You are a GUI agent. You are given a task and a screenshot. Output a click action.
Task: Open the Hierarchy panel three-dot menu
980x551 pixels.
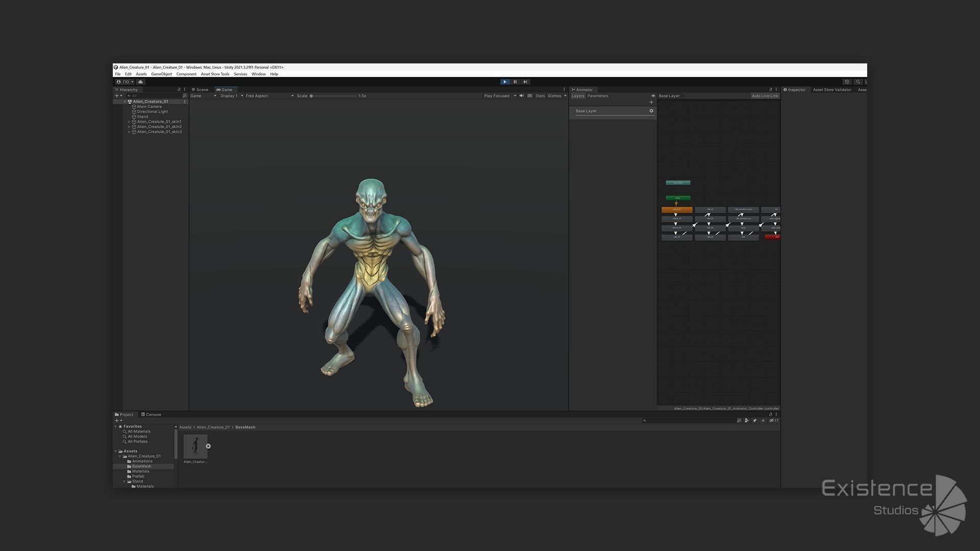(x=185, y=89)
